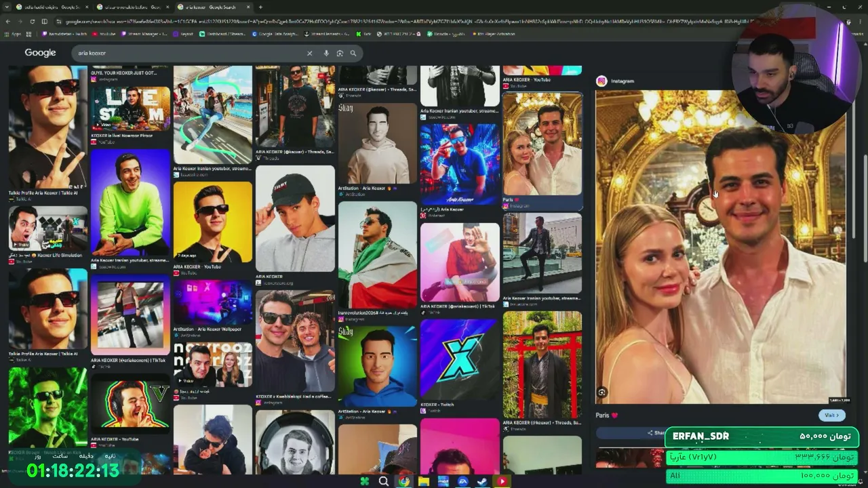Open the laughing gamer with headset thumbnail
This screenshot has height=488, width=868.
click(130, 405)
